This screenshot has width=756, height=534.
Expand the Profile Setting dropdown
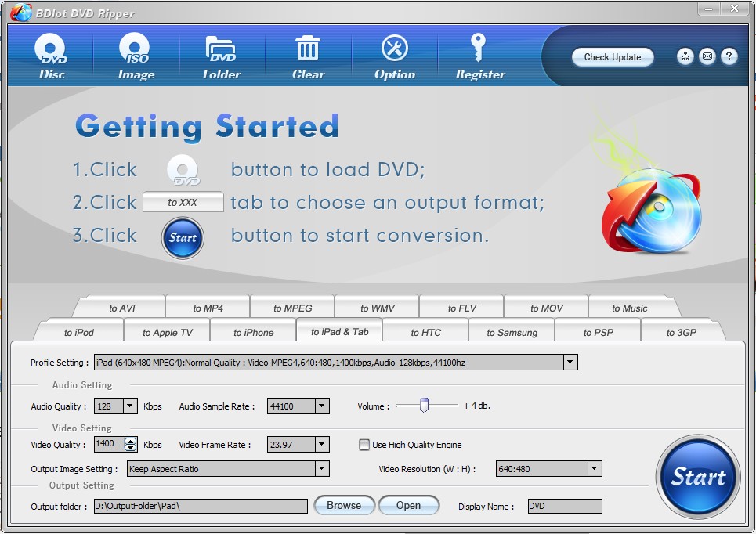click(570, 362)
